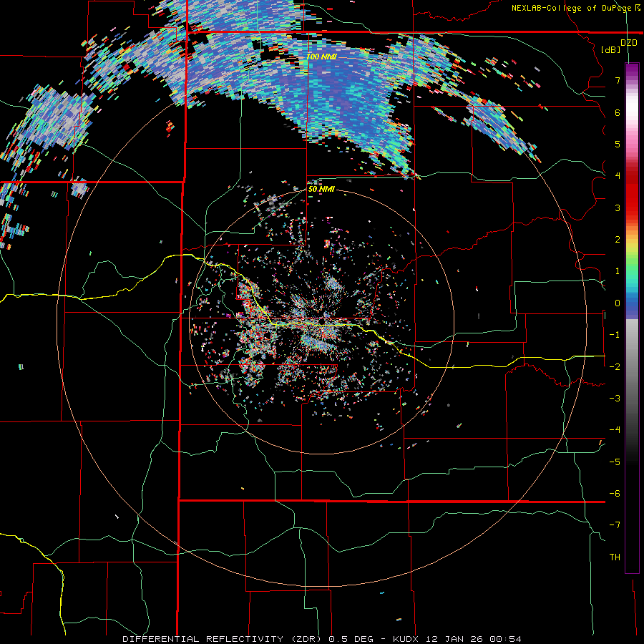Click the -4 value on color scale

pos(615,430)
